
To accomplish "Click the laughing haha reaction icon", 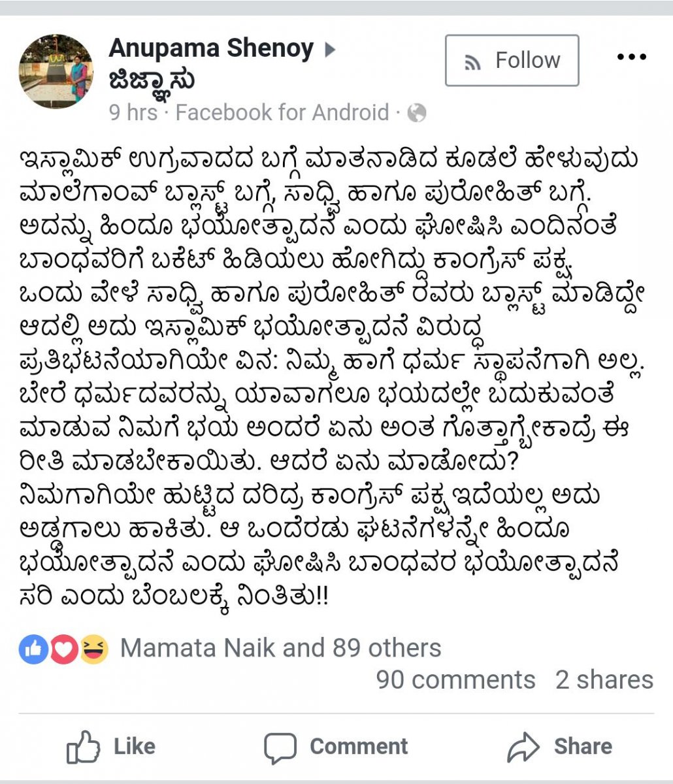I will (93, 649).
